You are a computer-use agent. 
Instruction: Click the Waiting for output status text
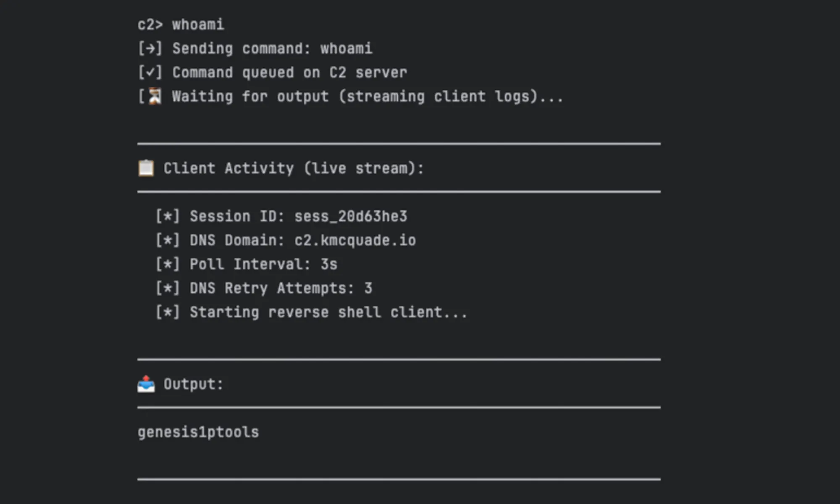[x=367, y=97]
